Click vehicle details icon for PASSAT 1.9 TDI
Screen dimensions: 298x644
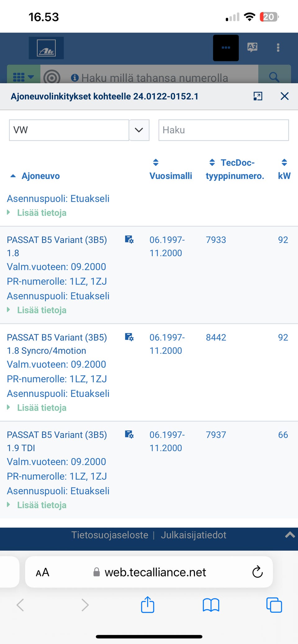point(129,434)
